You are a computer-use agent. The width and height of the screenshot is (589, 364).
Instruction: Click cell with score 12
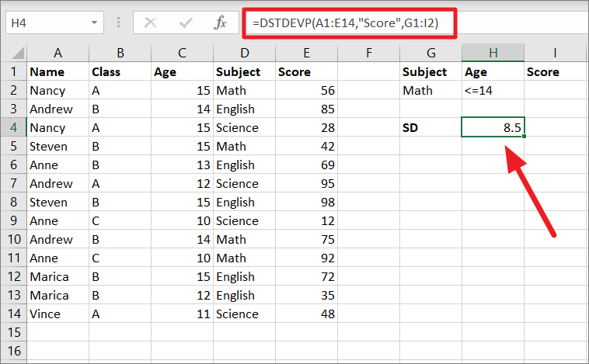click(306, 220)
